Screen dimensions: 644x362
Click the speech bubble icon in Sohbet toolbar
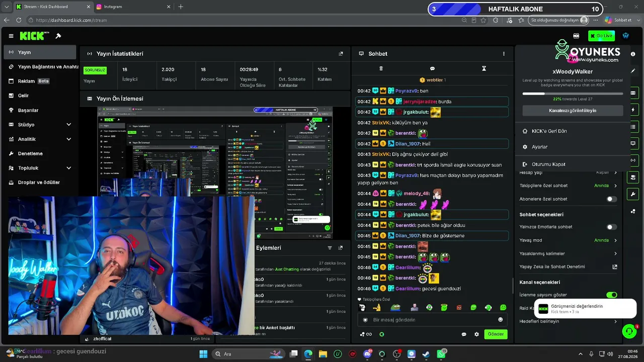click(x=432, y=68)
